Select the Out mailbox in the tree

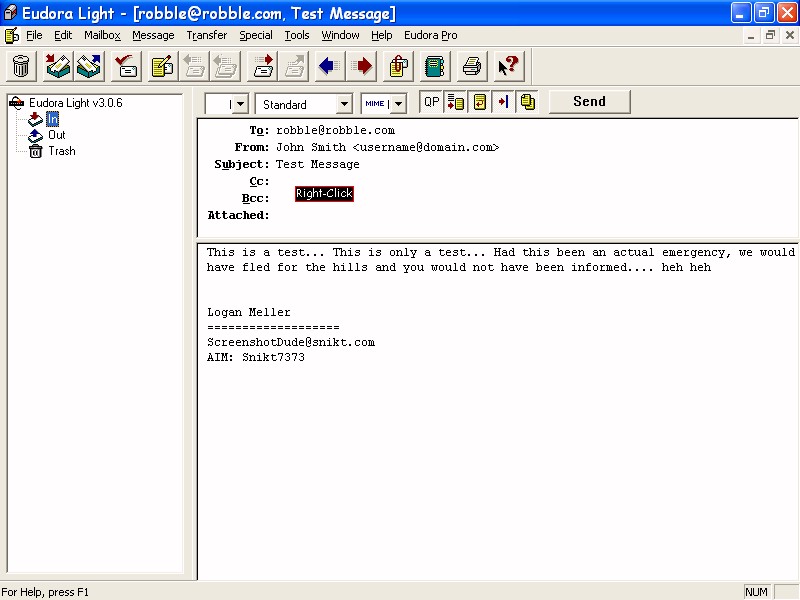(57, 135)
